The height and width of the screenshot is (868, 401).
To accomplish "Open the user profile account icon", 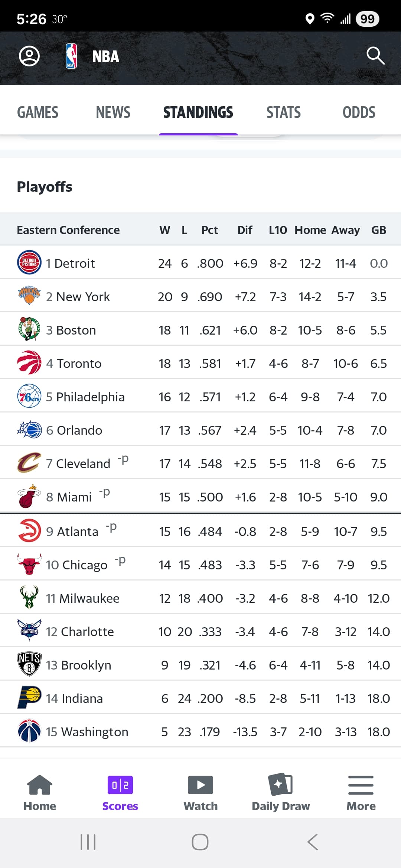I will [29, 56].
